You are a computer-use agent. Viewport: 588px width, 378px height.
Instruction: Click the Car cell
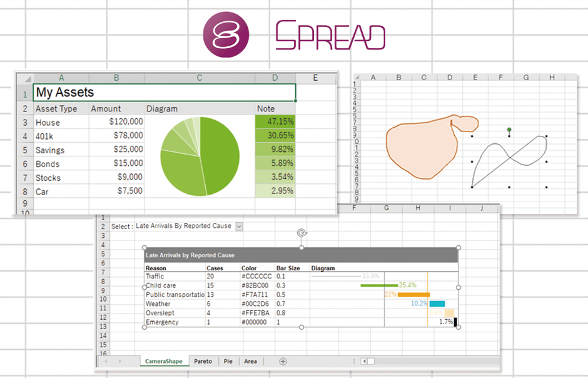click(x=61, y=192)
